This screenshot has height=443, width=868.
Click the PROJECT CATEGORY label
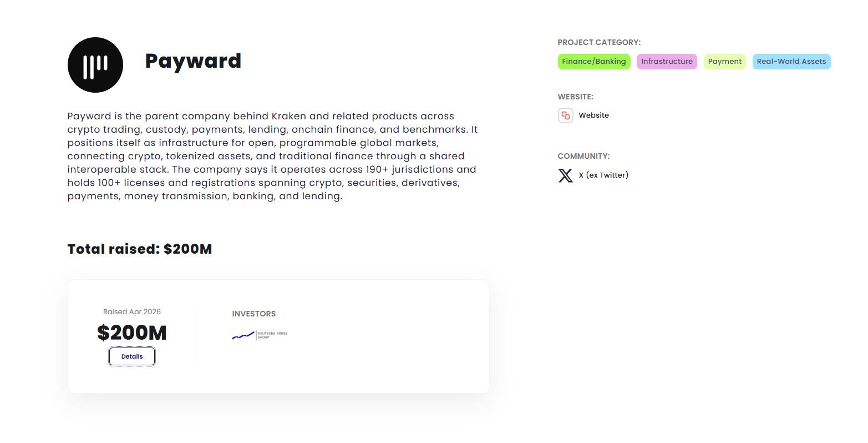pyautogui.click(x=599, y=42)
